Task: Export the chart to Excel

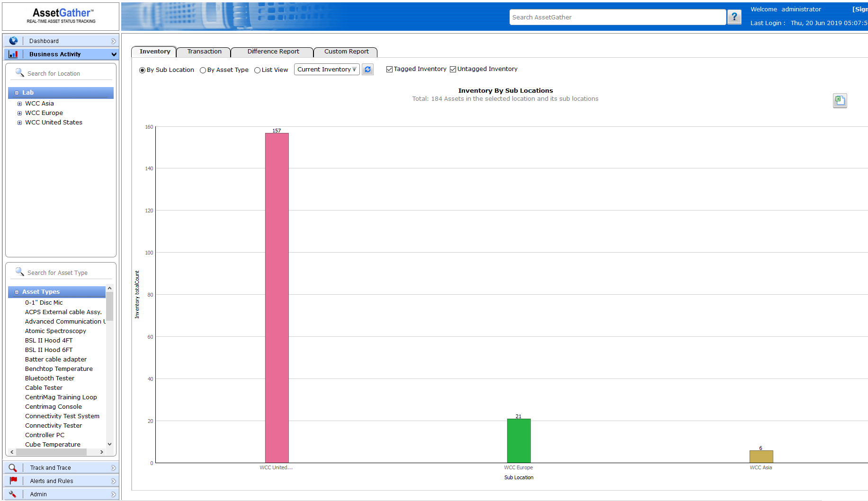Action: [840, 100]
